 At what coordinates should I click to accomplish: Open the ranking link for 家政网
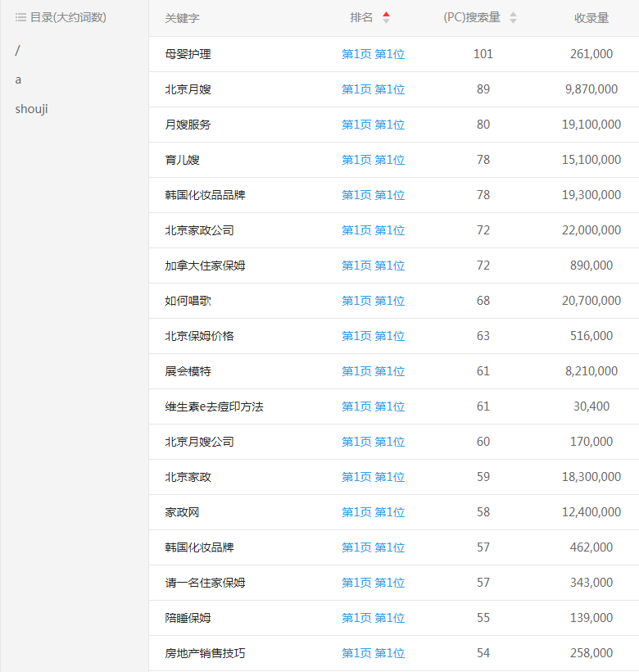coord(373,512)
